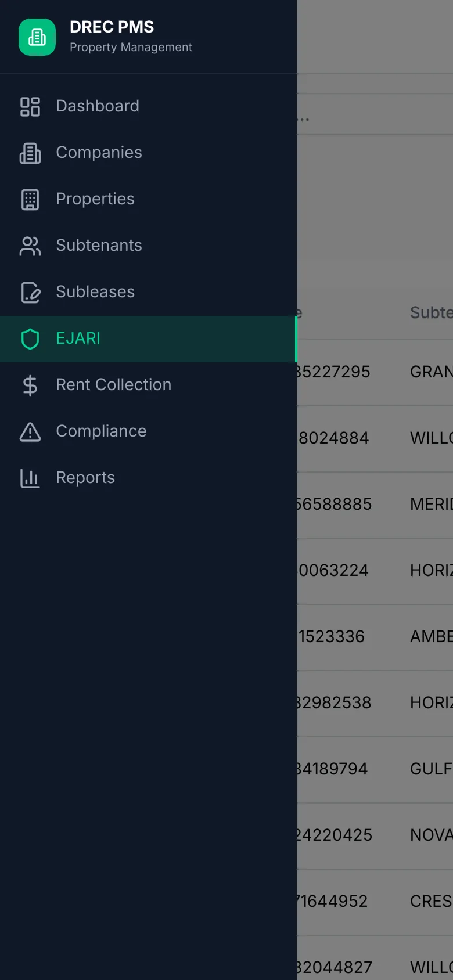The width and height of the screenshot is (453, 980).
Task: Go to the Companies section
Action: coord(149,153)
